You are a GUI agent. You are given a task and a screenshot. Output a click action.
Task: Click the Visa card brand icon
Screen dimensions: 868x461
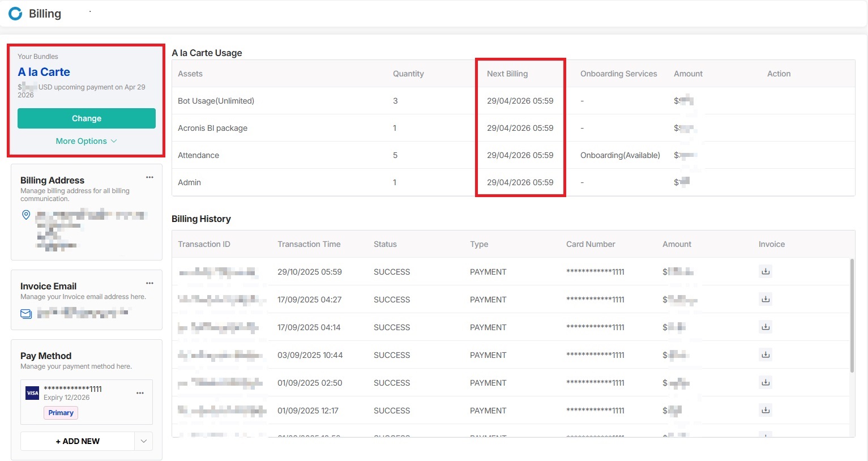click(33, 393)
